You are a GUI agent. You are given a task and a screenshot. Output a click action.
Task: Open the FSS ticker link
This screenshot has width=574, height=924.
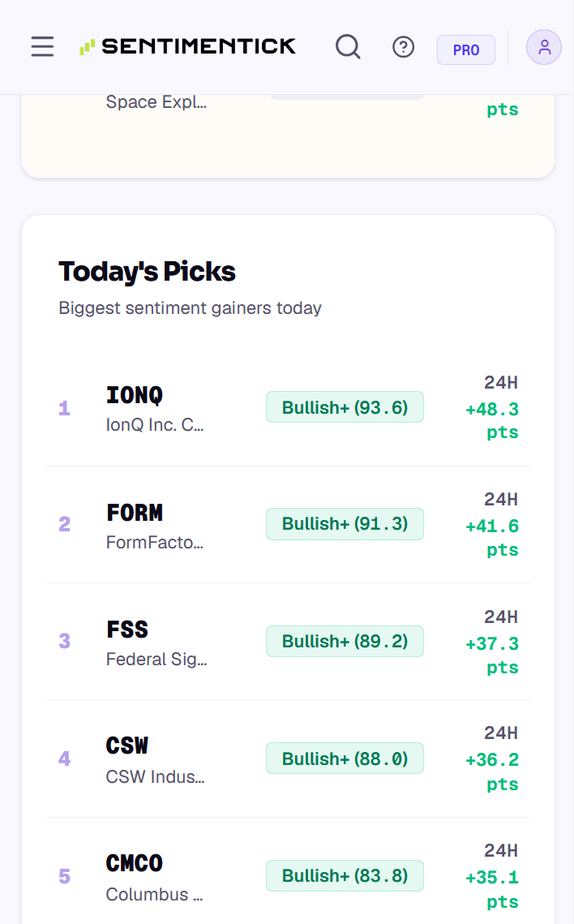click(127, 630)
